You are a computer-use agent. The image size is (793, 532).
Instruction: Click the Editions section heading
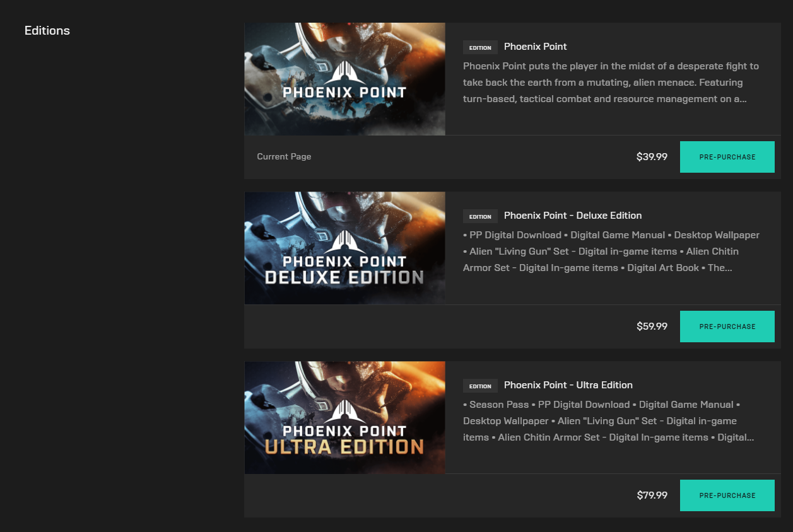(x=47, y=31)
